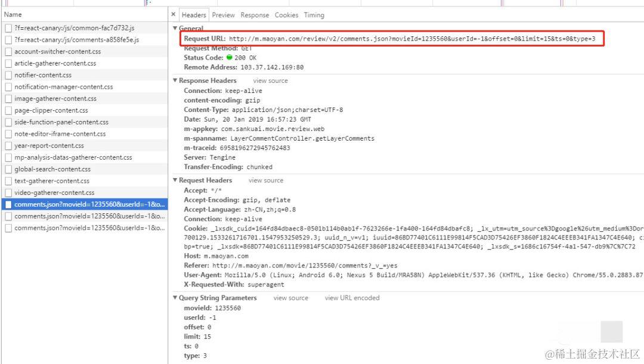Click file icon of video-gatherer-content.css
The image size is (644, 364).
(8, 193)
